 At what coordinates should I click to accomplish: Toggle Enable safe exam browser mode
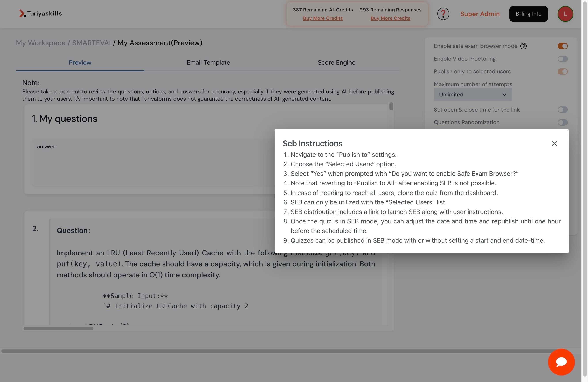click(x=562, y=46)
